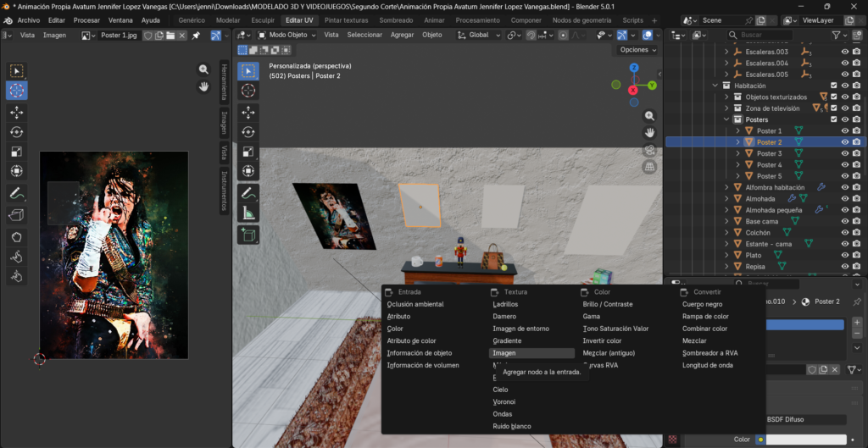Uncheck the Posters collection checkbox
The height and width of the screenshot is (448, 868).
(x=834, y=119)
